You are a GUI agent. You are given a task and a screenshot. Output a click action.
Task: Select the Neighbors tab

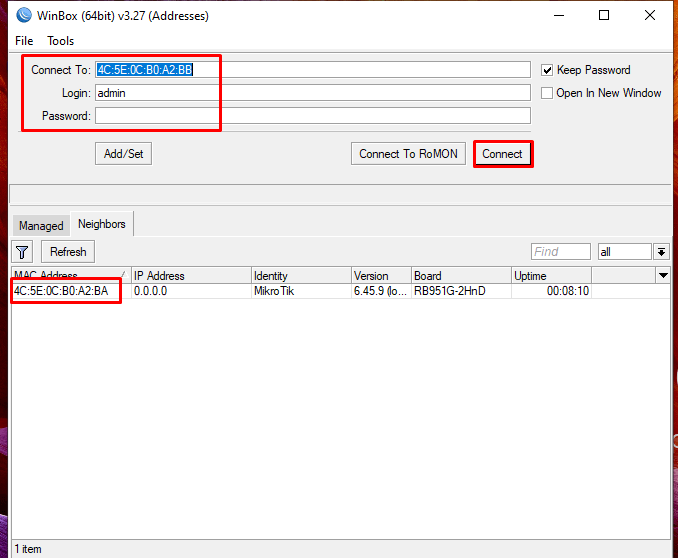102,224
